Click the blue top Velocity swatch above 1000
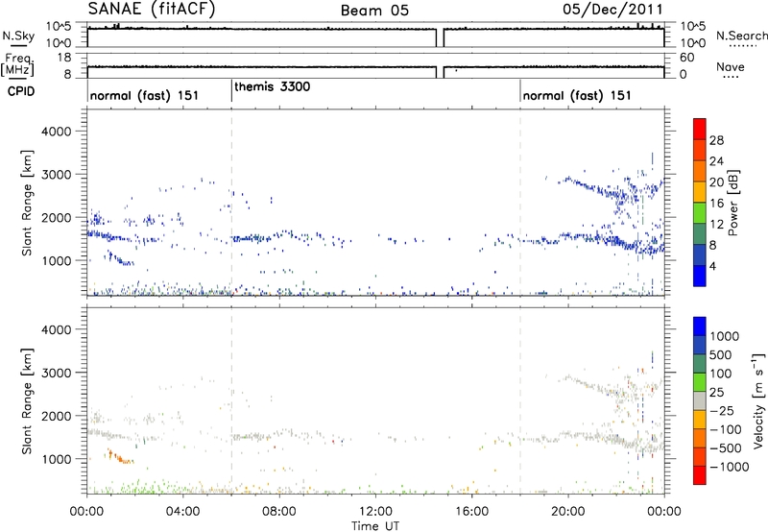Image resolution: width=768 pixels, height=532 pixels. pyautogui.click(x=700, y=326)
